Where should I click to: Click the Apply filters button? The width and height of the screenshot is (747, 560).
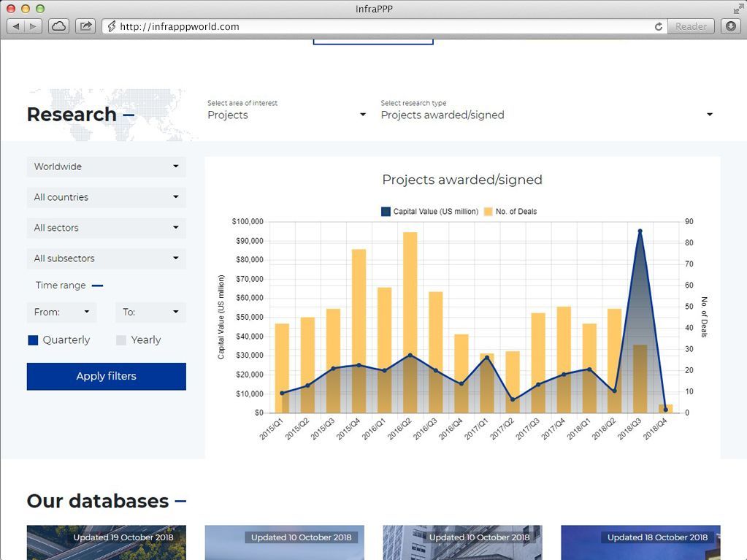pos(107,376)
